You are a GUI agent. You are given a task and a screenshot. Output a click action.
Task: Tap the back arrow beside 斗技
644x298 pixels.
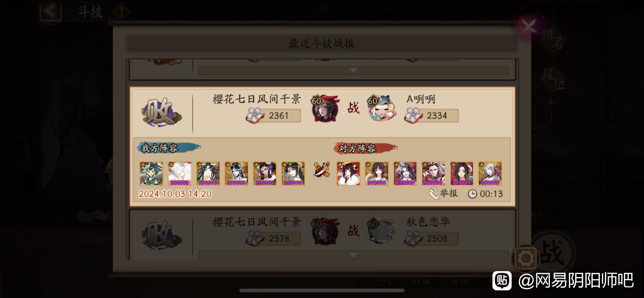tap(50, 11)
